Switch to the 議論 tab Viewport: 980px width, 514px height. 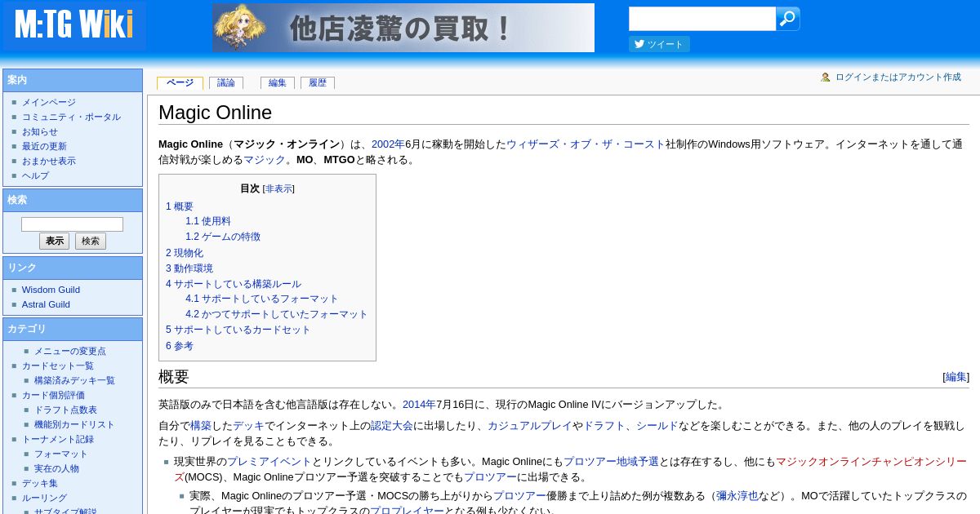pyautogui.click(x=226, y=83)
